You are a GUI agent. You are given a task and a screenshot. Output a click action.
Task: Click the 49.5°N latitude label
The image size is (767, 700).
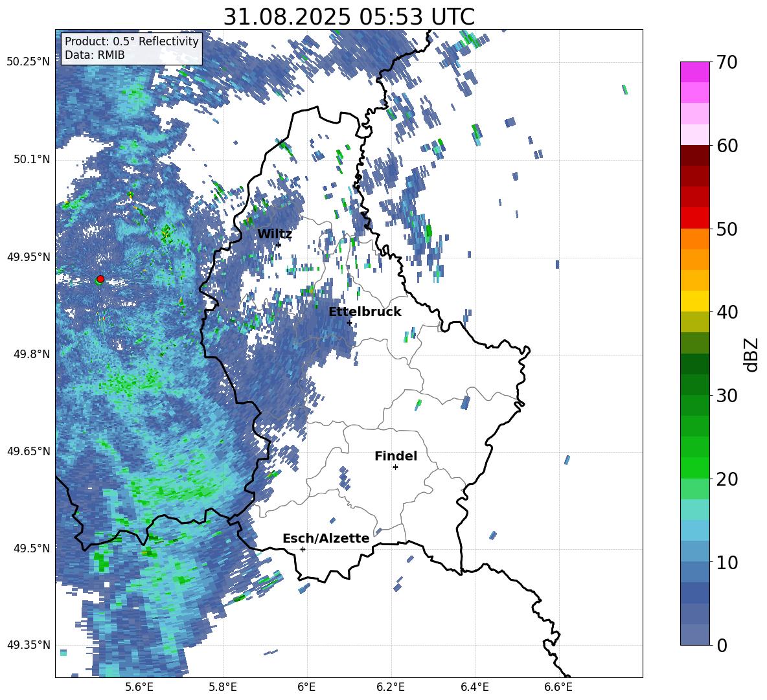31,548
